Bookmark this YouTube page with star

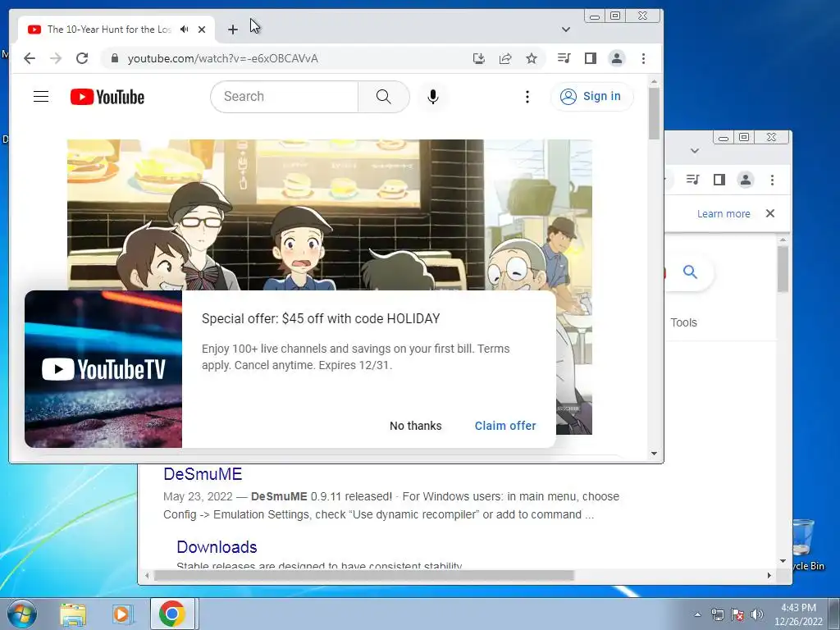click(x=532, y=58)
